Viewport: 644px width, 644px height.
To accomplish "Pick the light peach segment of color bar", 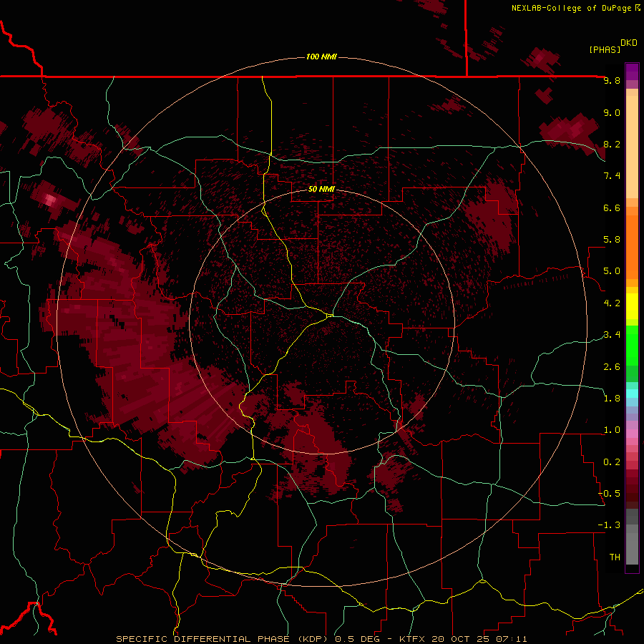I will [632, 148].
